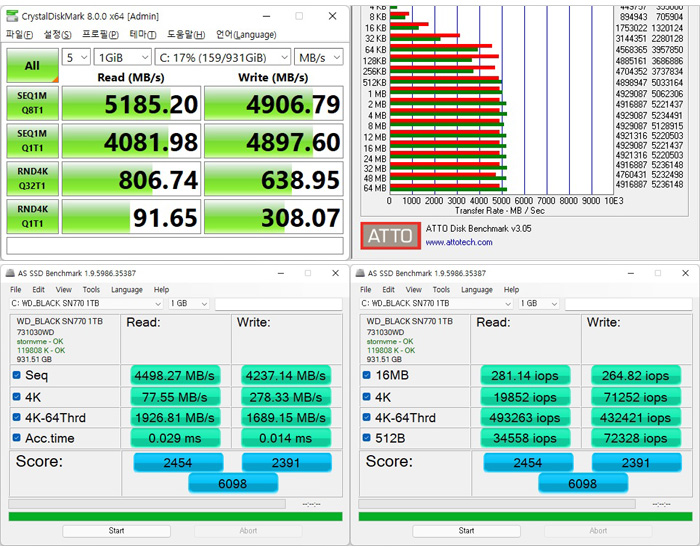Open View menu in left AS SSD window
The image size is (700, 548).
coord(64,290)
